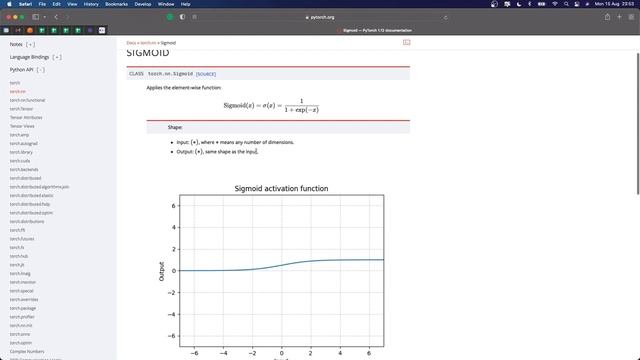Open the torch.library sidebar link

click(x=21, y=152)
